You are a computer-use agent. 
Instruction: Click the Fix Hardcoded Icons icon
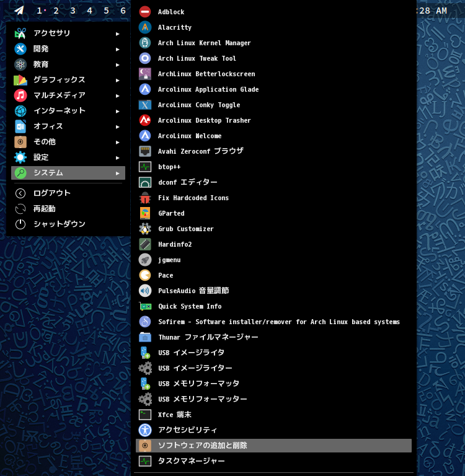coord(145,198)
